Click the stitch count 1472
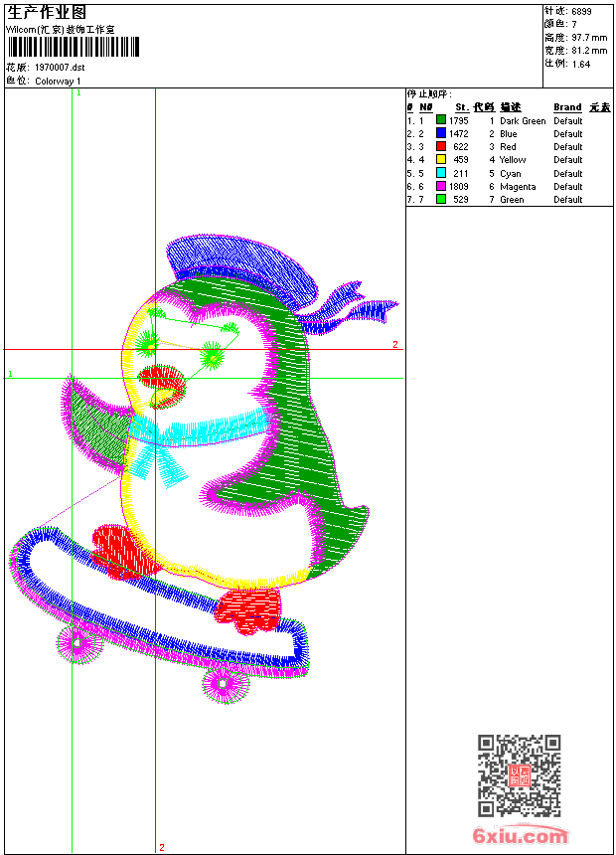Screen dimensions: 616x855 (x=458, y=133)
